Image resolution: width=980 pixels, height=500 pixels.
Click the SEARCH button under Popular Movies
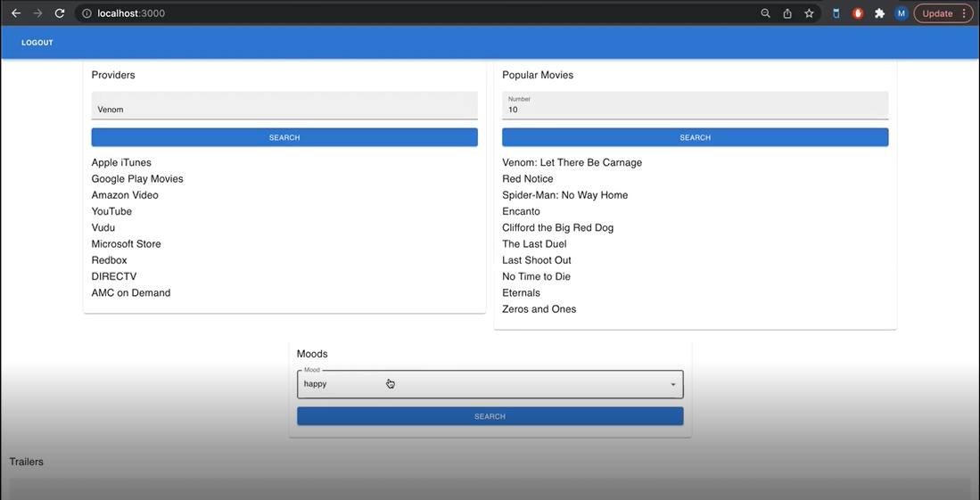(695, 137)
